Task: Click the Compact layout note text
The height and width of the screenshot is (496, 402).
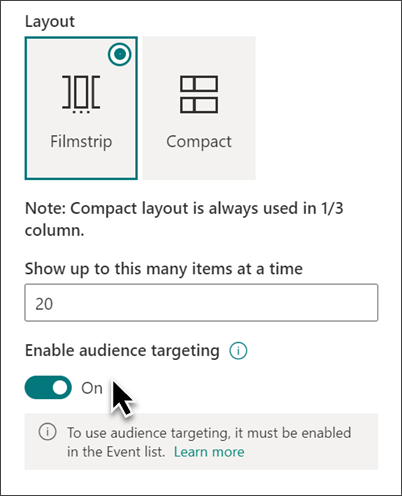Action: [x=184, y=219]
